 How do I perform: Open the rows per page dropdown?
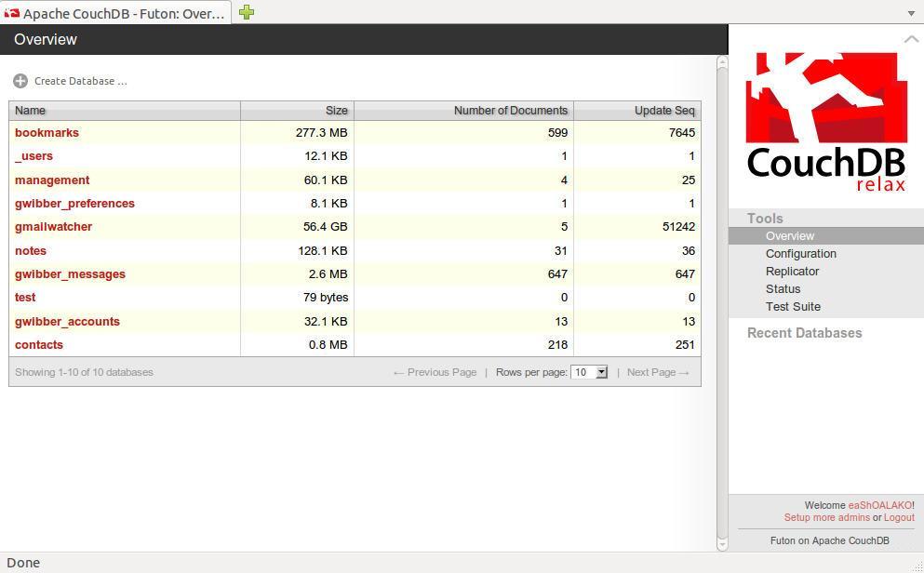pos(589,372)
